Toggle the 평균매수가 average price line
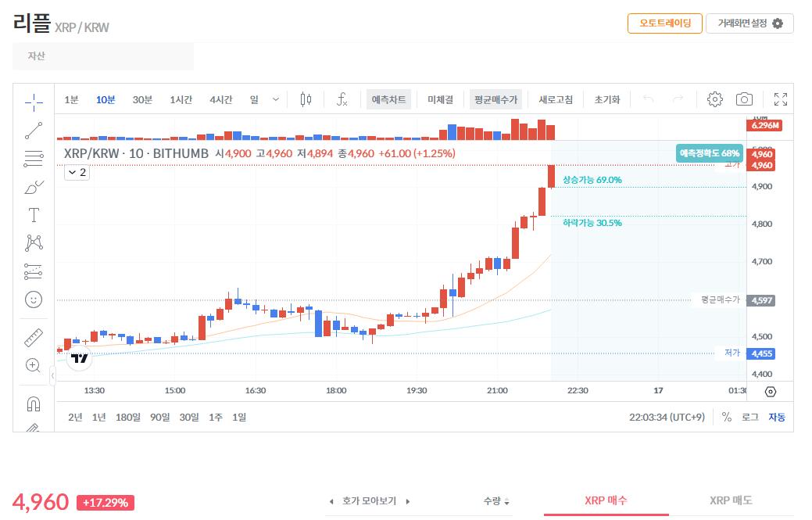 [x=495, y=99]
